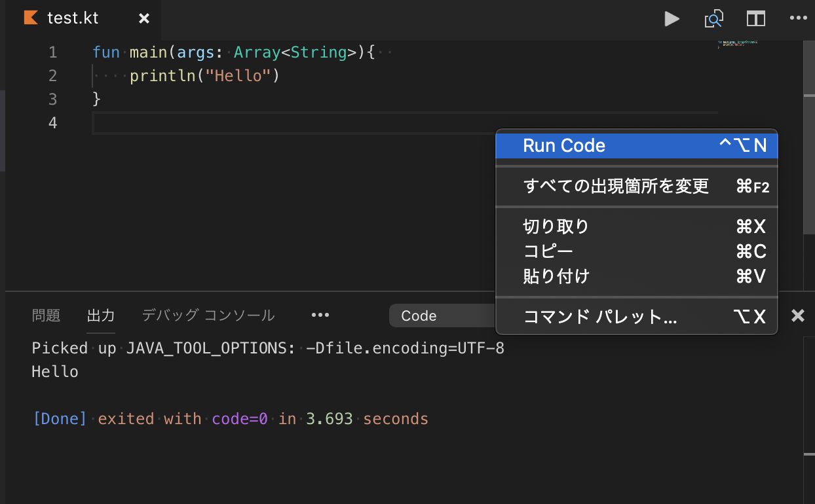Close the test.kt editor tab
This screenshot has width=815, height=504.
(143, 18)
